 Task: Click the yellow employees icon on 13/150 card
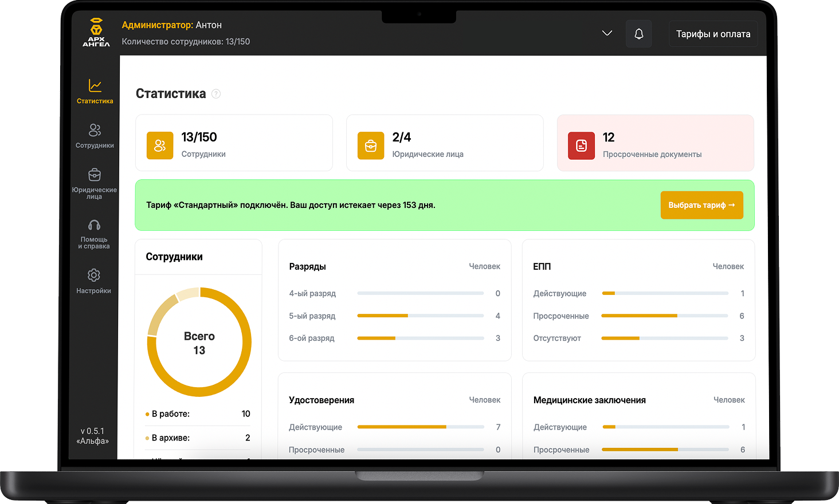tap(160, 145)
